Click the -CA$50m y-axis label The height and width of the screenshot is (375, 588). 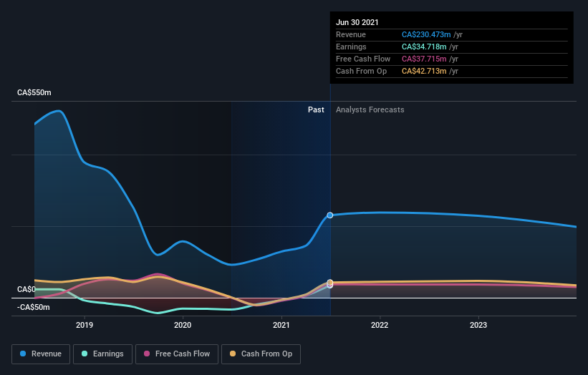(x=34, y=307)
